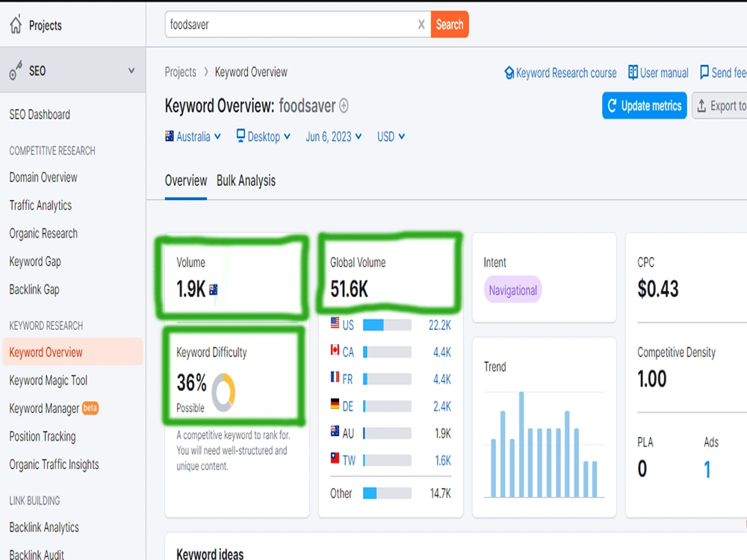Open SEO Dashboard in sidebar
The image size is (747, 560).
[x=40, y=115]
